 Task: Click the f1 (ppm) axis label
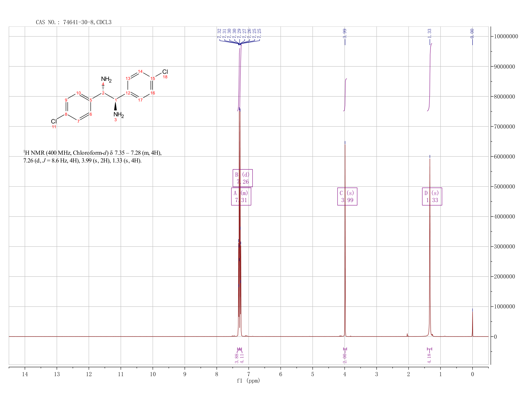point(248,381)
